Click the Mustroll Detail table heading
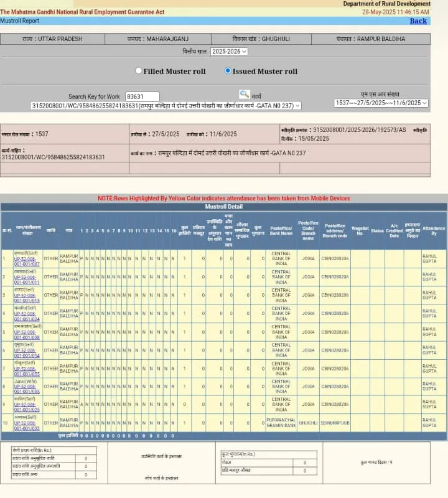This screenshot has width=448, height=498. point(224,207)
